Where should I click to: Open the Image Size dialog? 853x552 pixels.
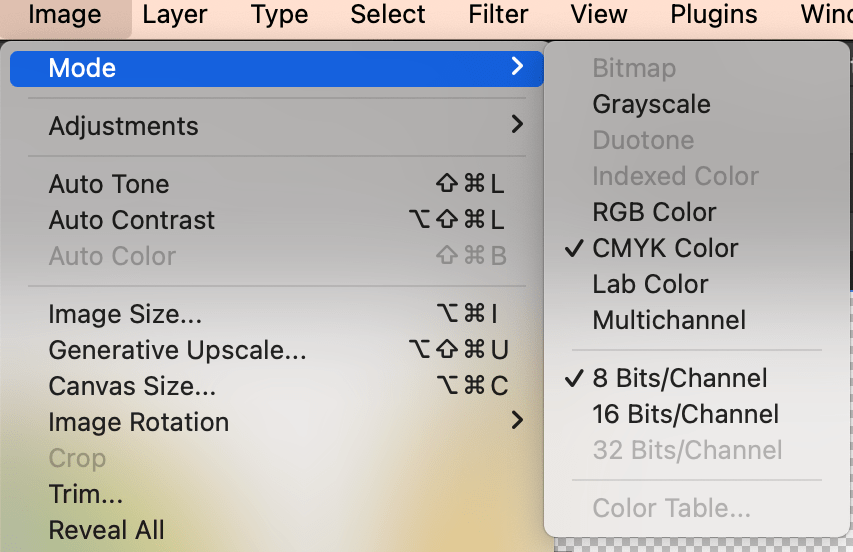125,314
